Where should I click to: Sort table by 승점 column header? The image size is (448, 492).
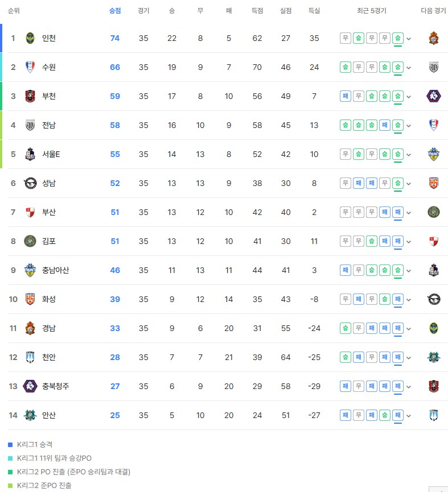coord(115,11)
